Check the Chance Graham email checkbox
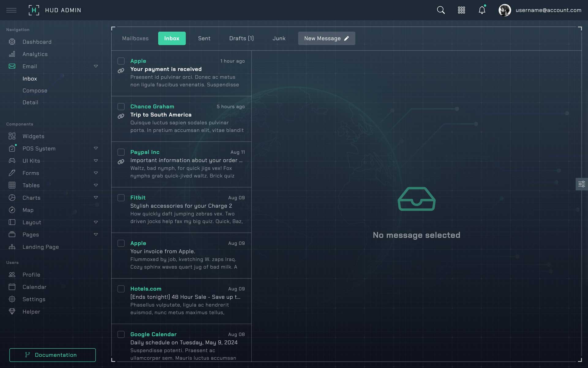 point(121,107)
